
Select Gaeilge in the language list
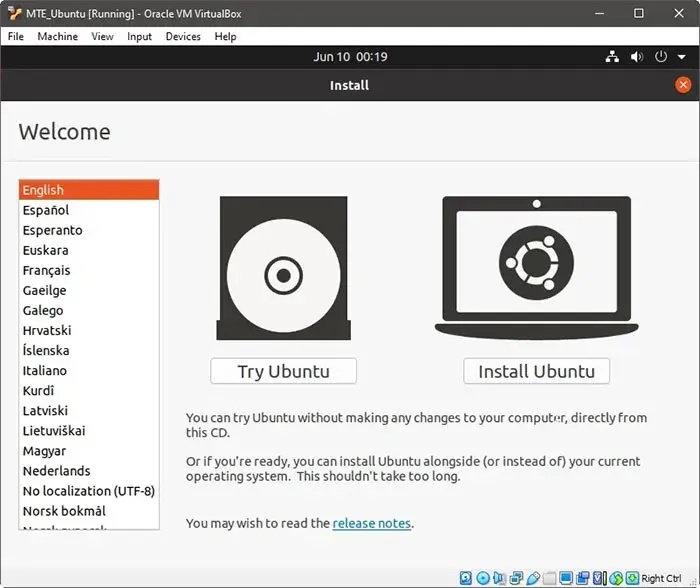[89, 290]
